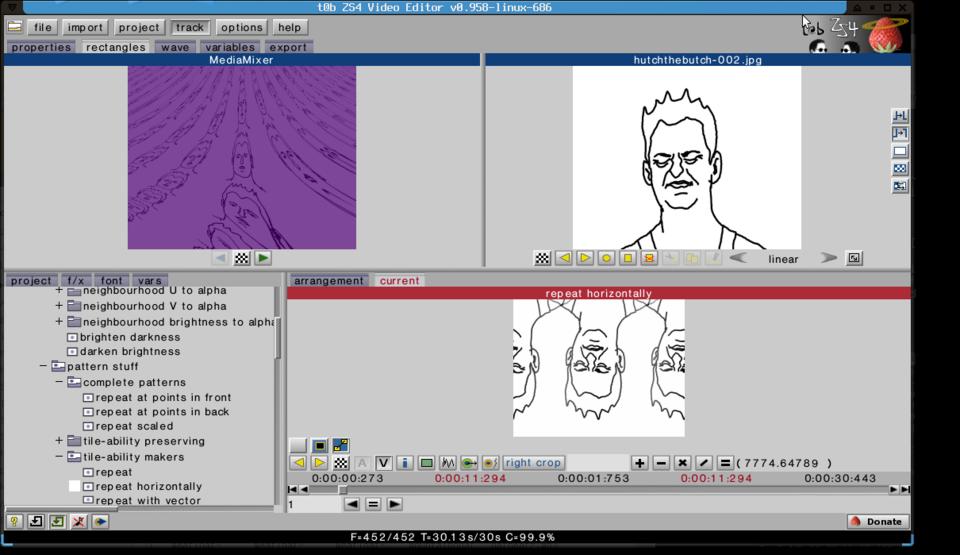
Task: Click the plus icon in the timeline toolbar
Action: (x=639, y=463)
